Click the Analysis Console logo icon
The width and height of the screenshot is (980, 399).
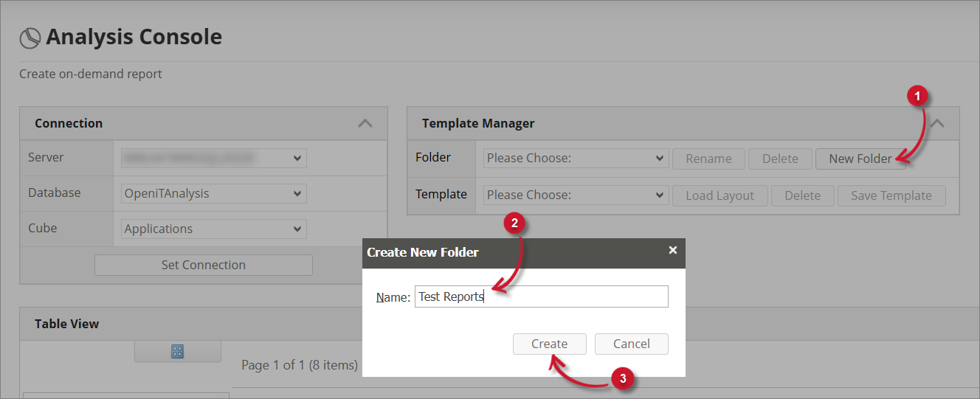point(30,38)
